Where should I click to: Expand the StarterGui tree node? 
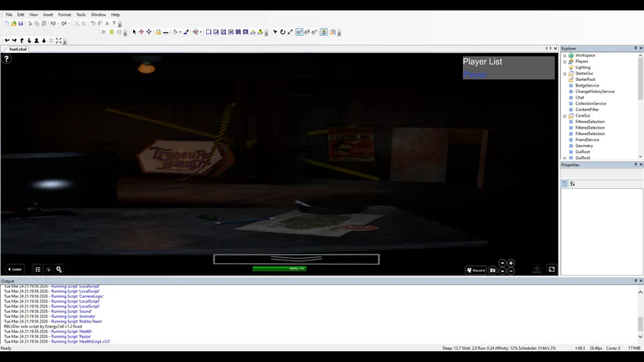click(565, 74)
